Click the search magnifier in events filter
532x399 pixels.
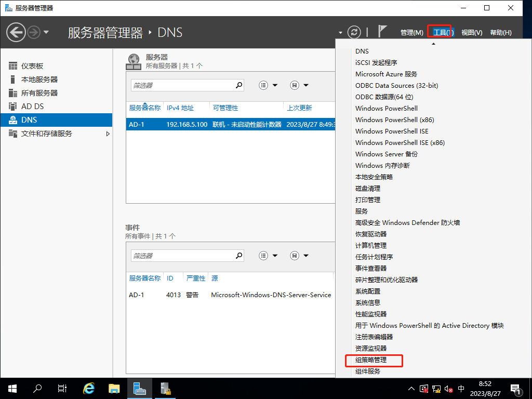pyautogui.click(x=239, y=256)
